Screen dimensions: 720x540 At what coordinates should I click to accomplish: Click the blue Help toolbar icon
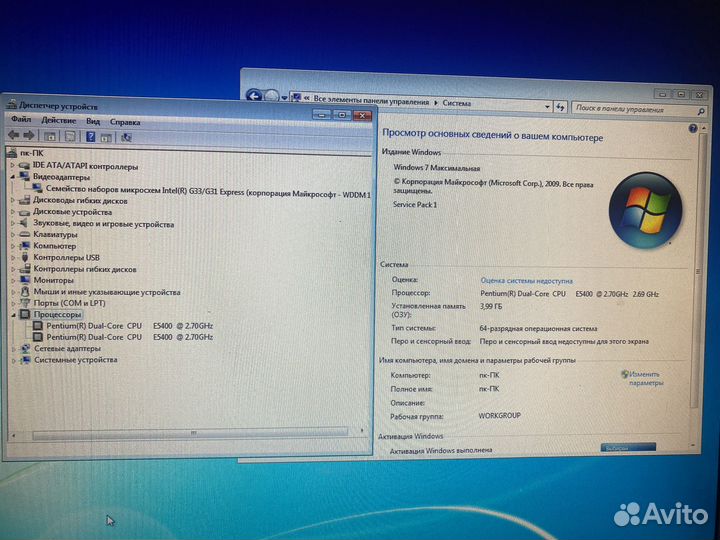coord(90,136)
